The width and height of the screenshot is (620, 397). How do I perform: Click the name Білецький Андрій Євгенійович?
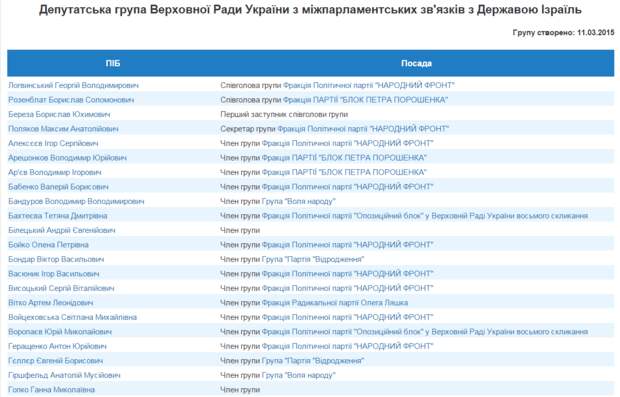[62, 231]
